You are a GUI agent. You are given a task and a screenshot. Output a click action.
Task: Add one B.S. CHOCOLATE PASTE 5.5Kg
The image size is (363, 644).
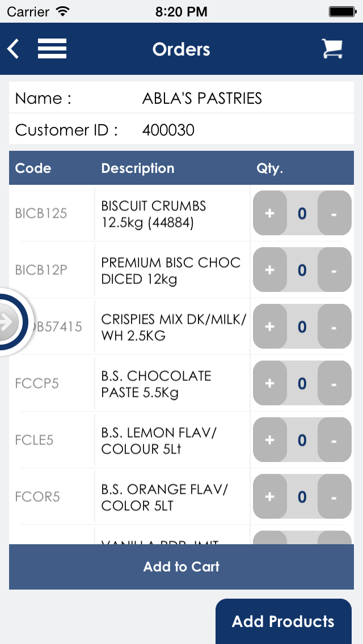pos(270,383)
